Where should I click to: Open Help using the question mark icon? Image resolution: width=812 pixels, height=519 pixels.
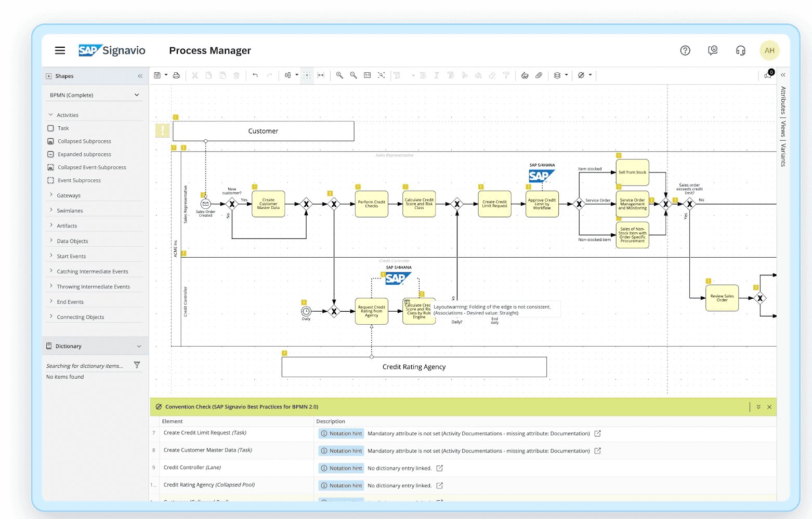[x=685, y=50]
